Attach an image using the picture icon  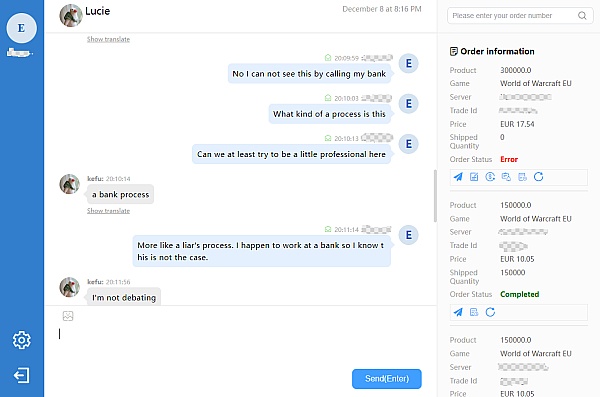coord(68,316)
